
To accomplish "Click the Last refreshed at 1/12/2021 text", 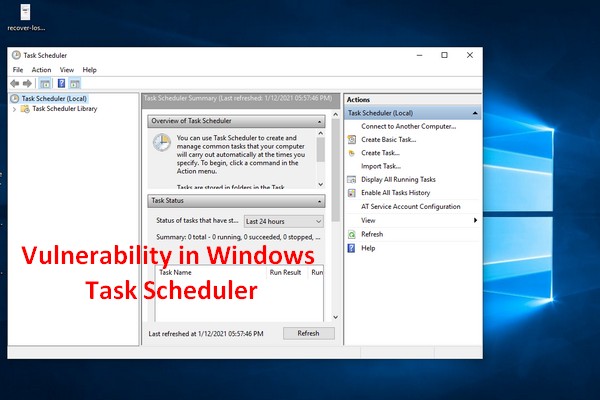I will pyautogui.click(x=206, y=334).
